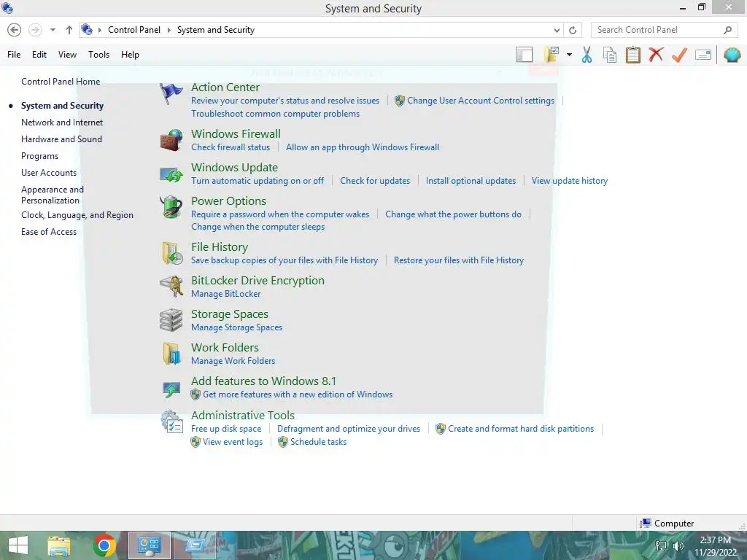Open the Action Center heading link
The height and width of the screenshot is (560, 747).
[225, 87]
